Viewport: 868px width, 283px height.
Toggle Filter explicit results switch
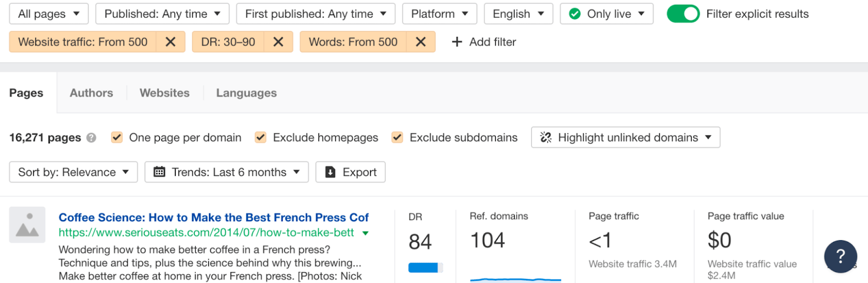click(x=683, y=14)
